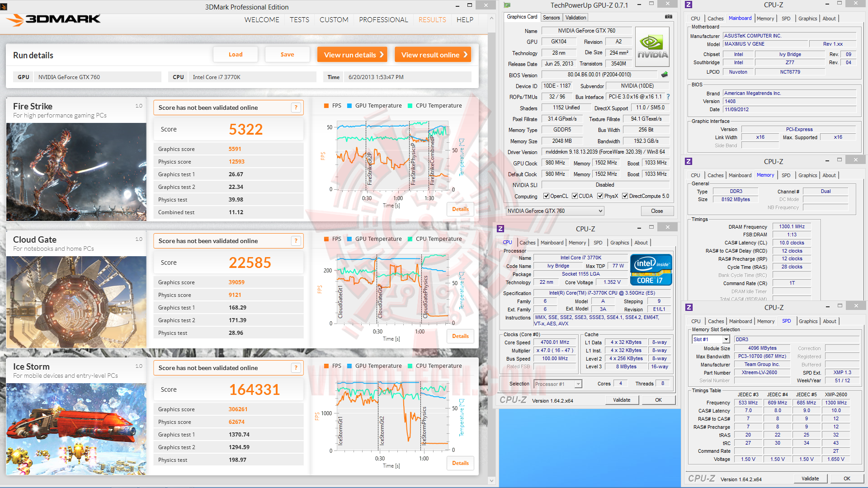Click Cloud Gate validation help question icon
The width and height of the screenshot is (868, 488).
point(296,241)
